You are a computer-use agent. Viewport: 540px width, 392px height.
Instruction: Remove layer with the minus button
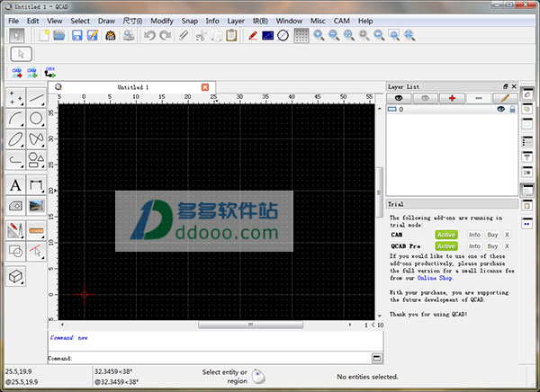(479, 98)
